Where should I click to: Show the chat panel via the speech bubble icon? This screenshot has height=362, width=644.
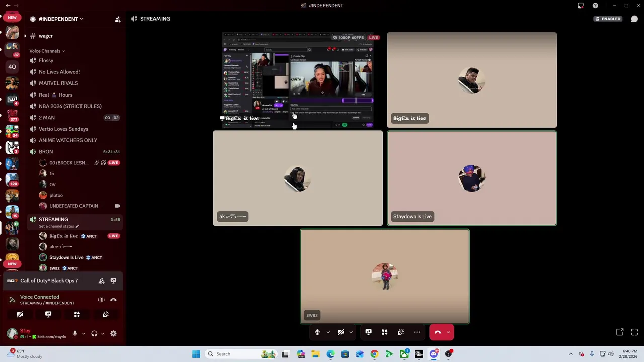(x=634, y=19)
